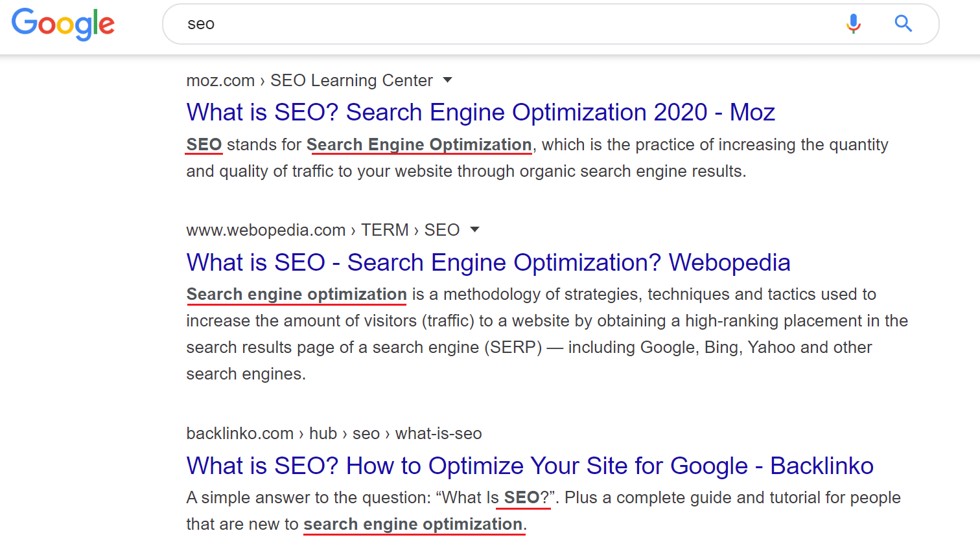Screen dimensions: 980x544
Task: Select the 'TERM' breadcrumb segment on Webopedia result
Action: tap(385, 230)
